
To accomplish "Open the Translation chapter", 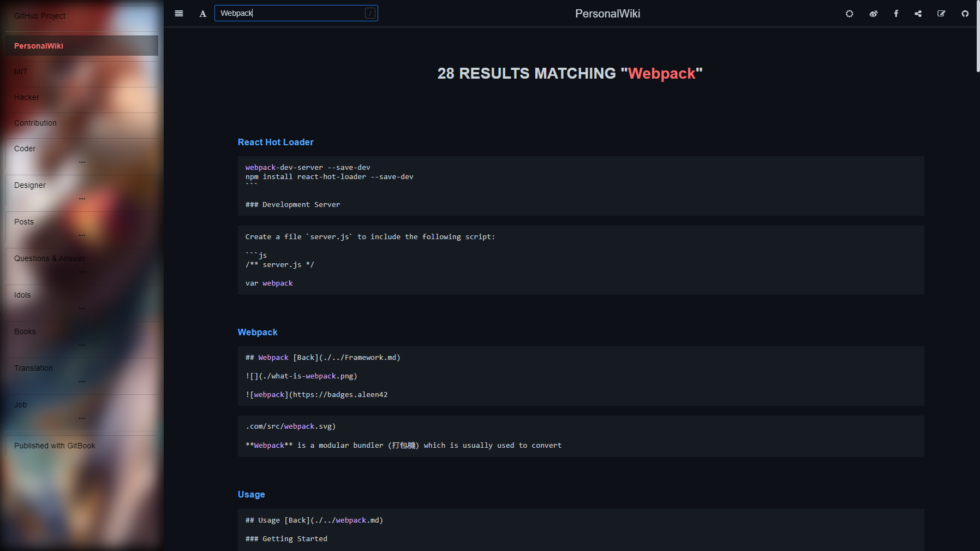I will [34, 368].
